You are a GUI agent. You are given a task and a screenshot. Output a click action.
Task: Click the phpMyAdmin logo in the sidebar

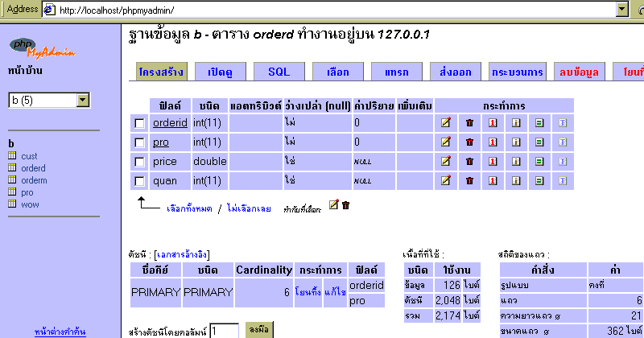42,48
